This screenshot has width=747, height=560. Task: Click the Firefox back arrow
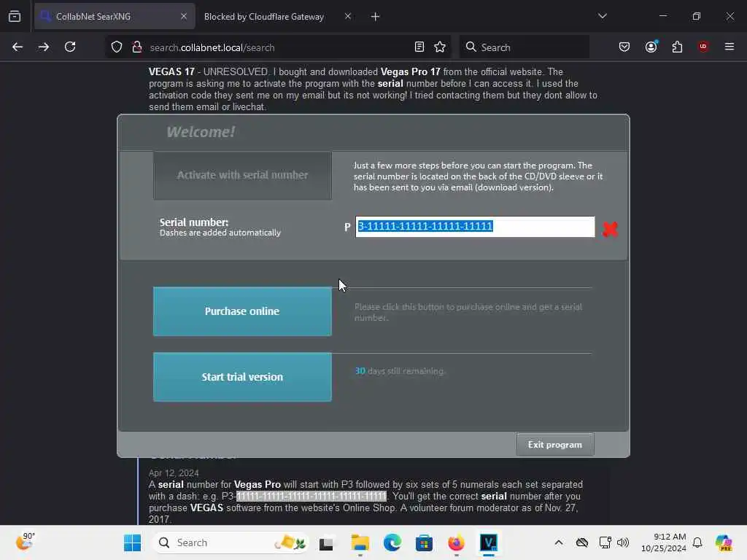tap(18, 47)
